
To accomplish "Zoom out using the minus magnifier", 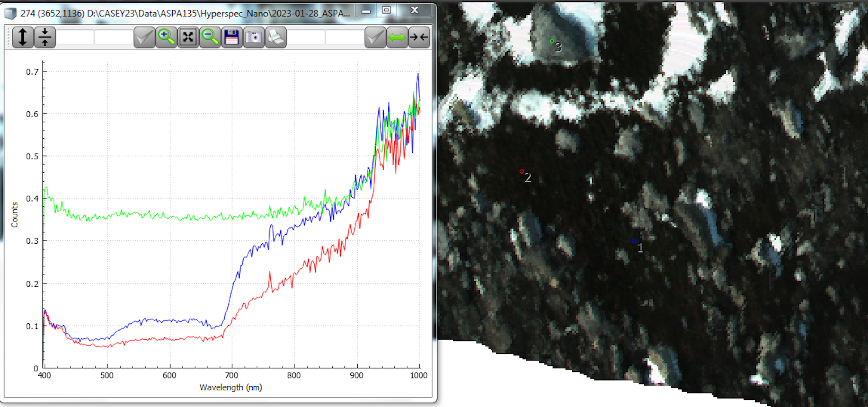I will pyautogui.click(x=210, y=37).
